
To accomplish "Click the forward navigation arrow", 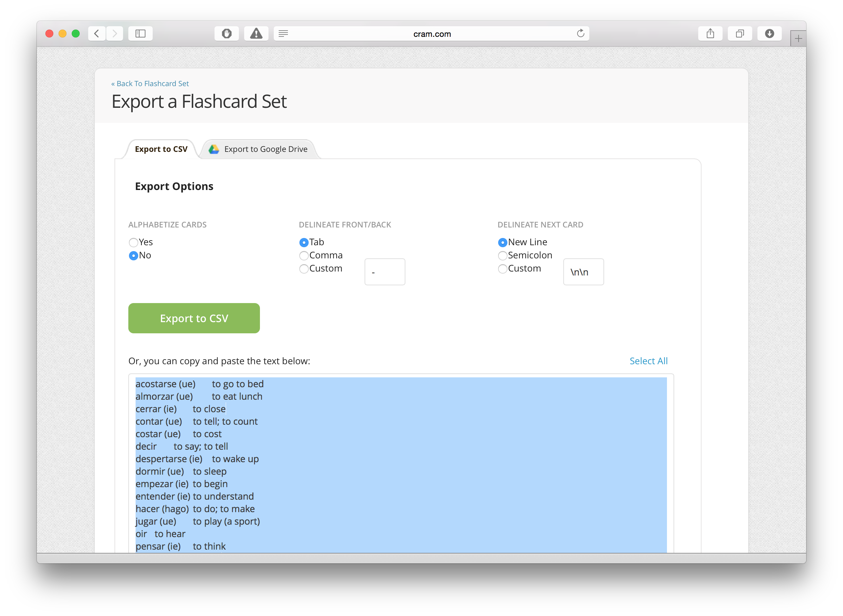I will pyautogui.click(x=115, y=33).
